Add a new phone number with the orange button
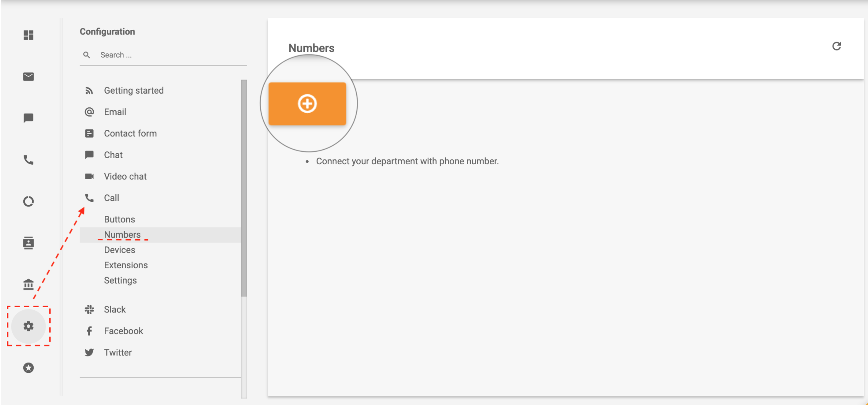The image size is (868, 405). (308, 103)
